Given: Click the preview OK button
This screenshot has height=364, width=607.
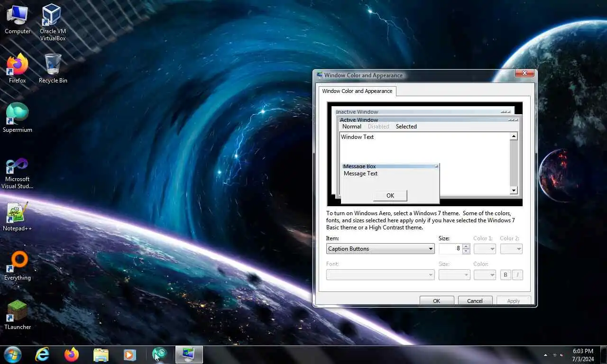Looking at the screenshot, I should pos(390,195).
